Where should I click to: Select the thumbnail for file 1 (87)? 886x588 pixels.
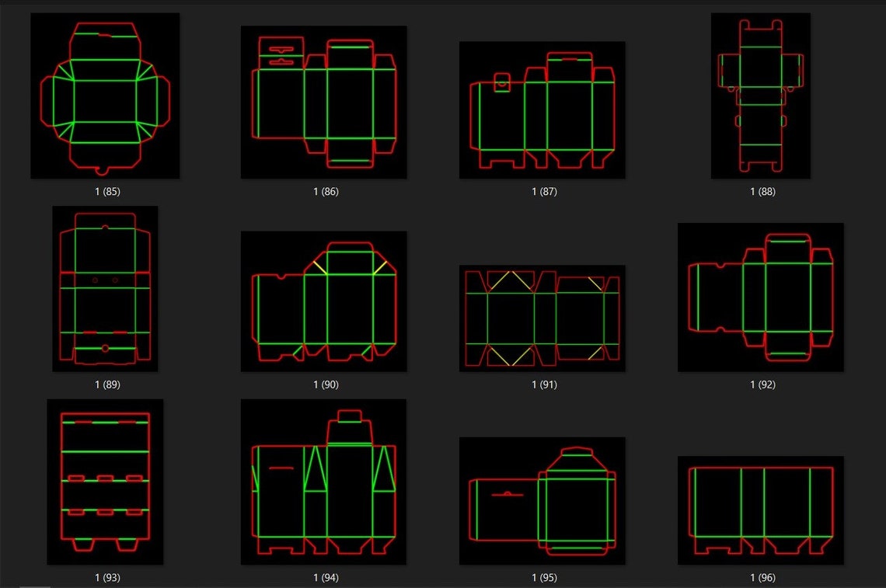coord(542,110)
